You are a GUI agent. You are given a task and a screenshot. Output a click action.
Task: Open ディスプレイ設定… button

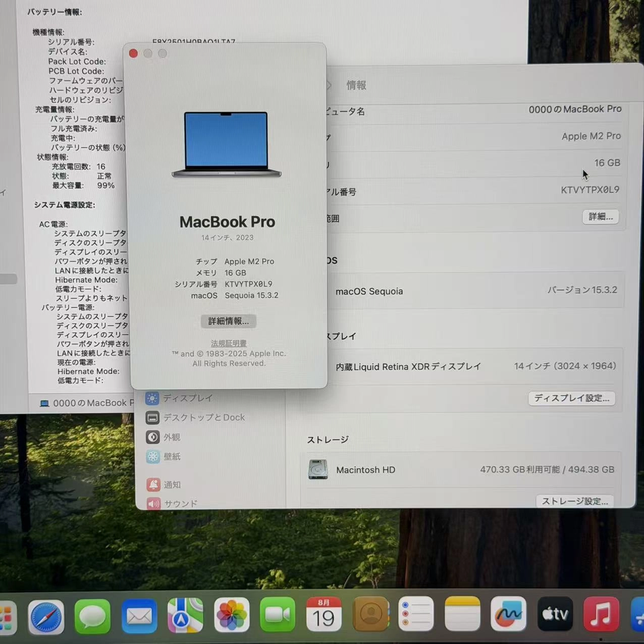click(572, 398)
